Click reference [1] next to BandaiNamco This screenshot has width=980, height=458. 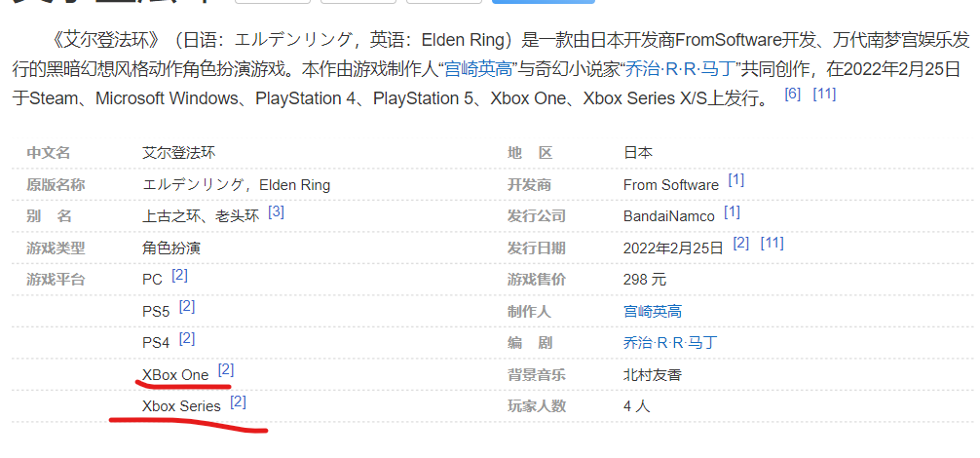732,211
